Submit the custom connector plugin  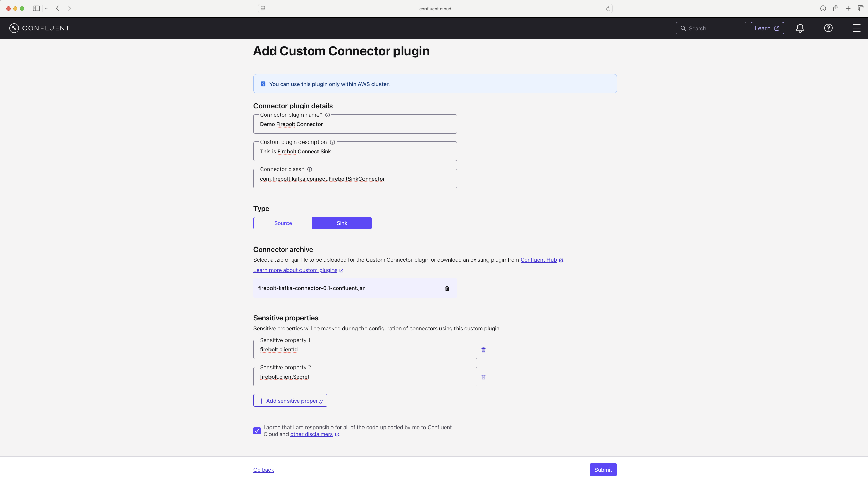[603, 470]
